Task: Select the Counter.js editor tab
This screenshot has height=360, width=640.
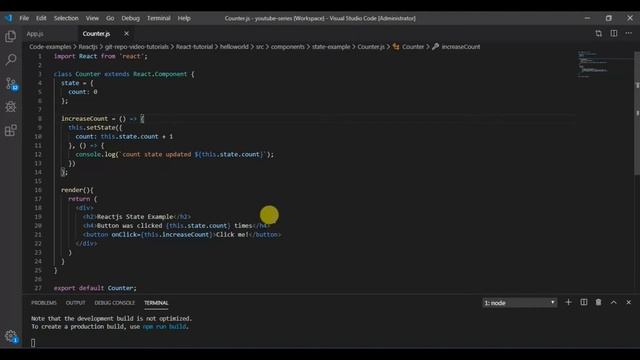Action: [x=96, y=34]
